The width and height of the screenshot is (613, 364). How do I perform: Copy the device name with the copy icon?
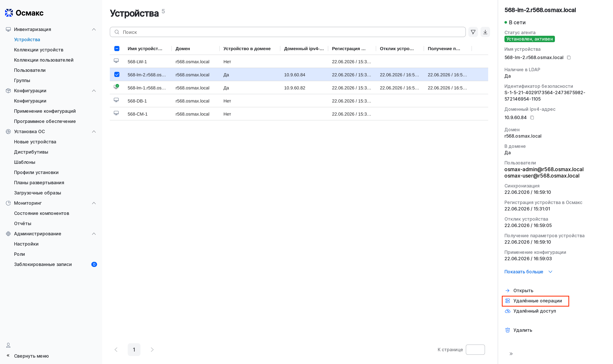pos(569,57)
